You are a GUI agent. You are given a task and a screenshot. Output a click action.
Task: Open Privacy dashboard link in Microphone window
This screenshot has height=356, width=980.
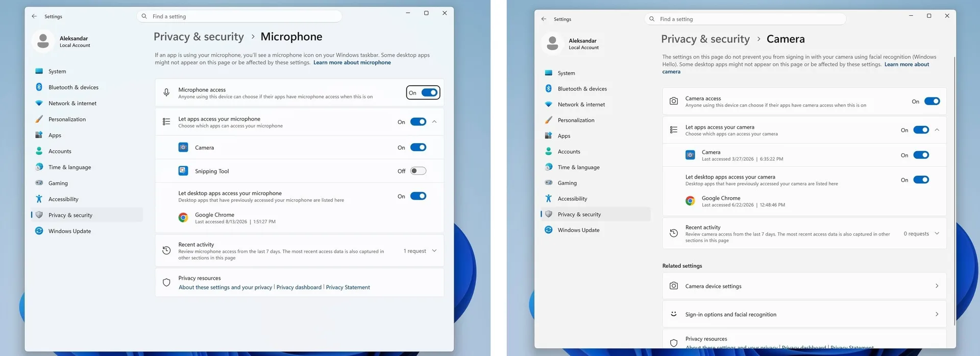pos(299,287)
